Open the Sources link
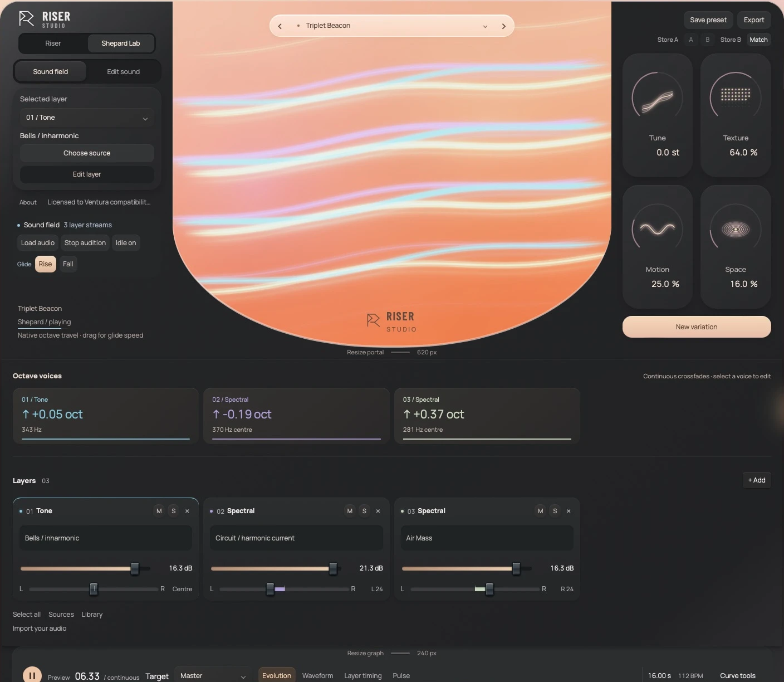The height and width of the screenshot is (682, 784). 61,615
